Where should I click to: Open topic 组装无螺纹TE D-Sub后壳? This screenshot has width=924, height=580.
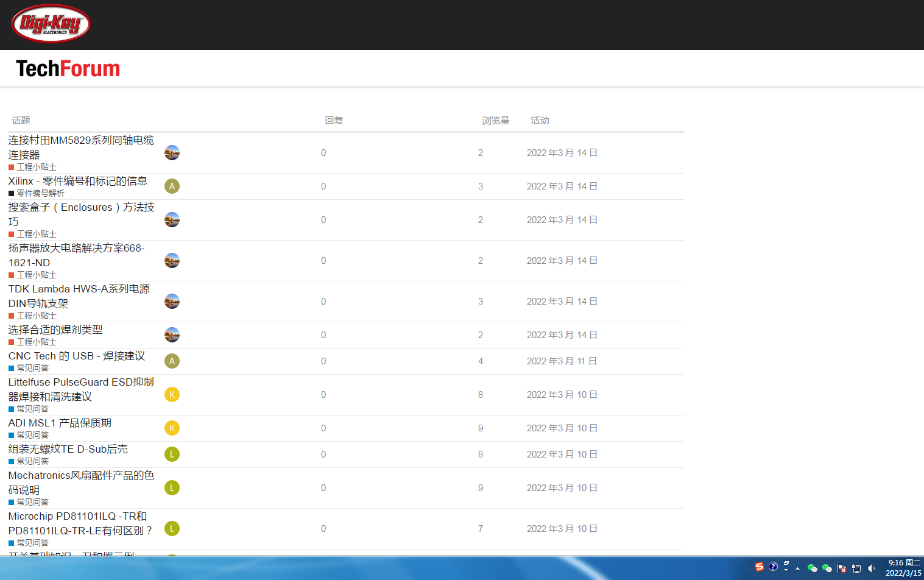68,449
